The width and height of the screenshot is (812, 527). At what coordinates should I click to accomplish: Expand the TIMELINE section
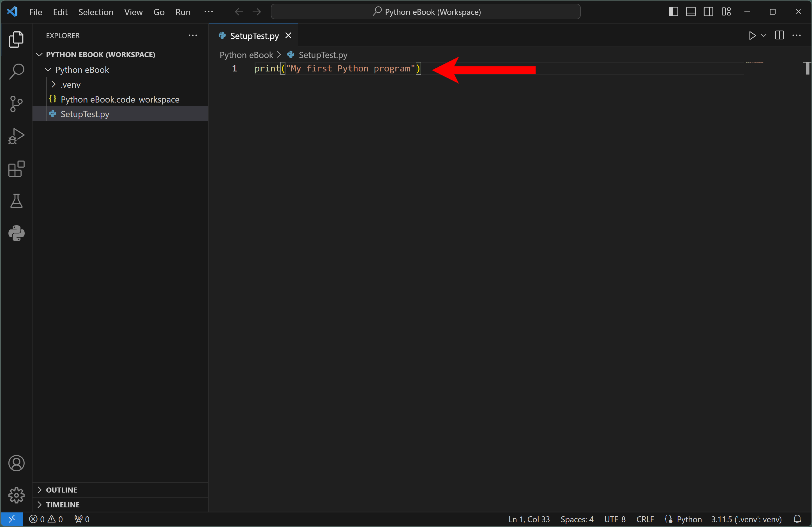click(x=121, y=505)
